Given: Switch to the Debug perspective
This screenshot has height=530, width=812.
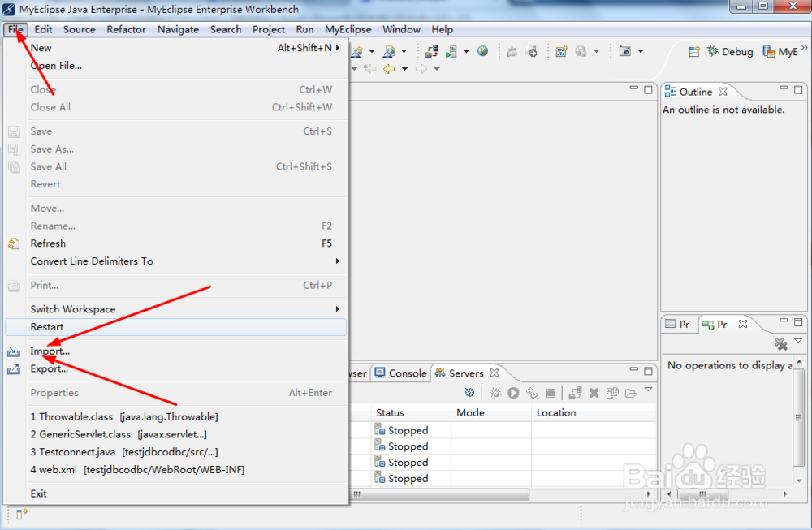Looking at the screenshot, I should (x=730, y=52).
